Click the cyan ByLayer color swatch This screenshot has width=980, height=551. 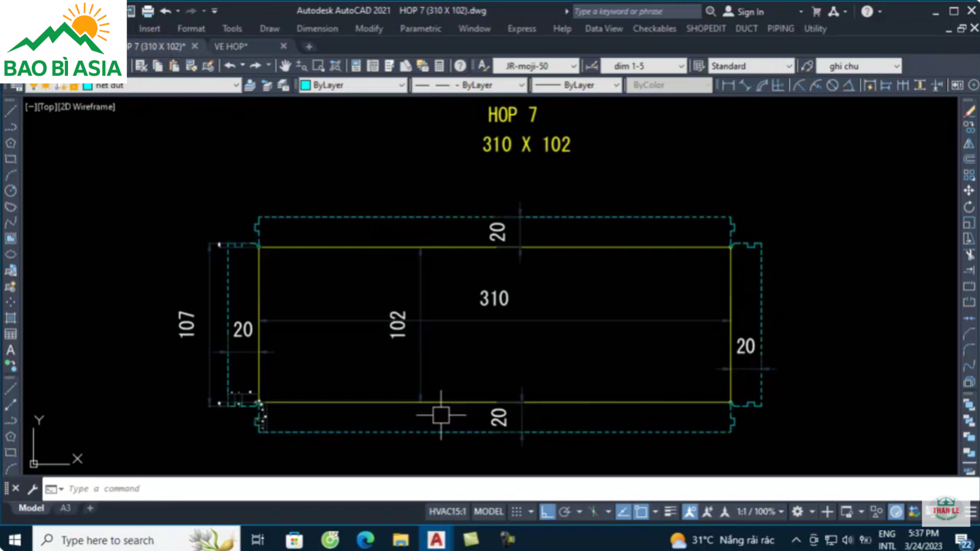(305, 85)
